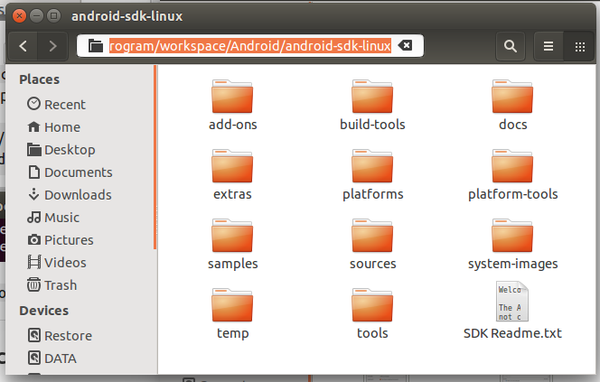600x382 pixels.
Task: Go to Home in sidebar
Action: [54, 127]
